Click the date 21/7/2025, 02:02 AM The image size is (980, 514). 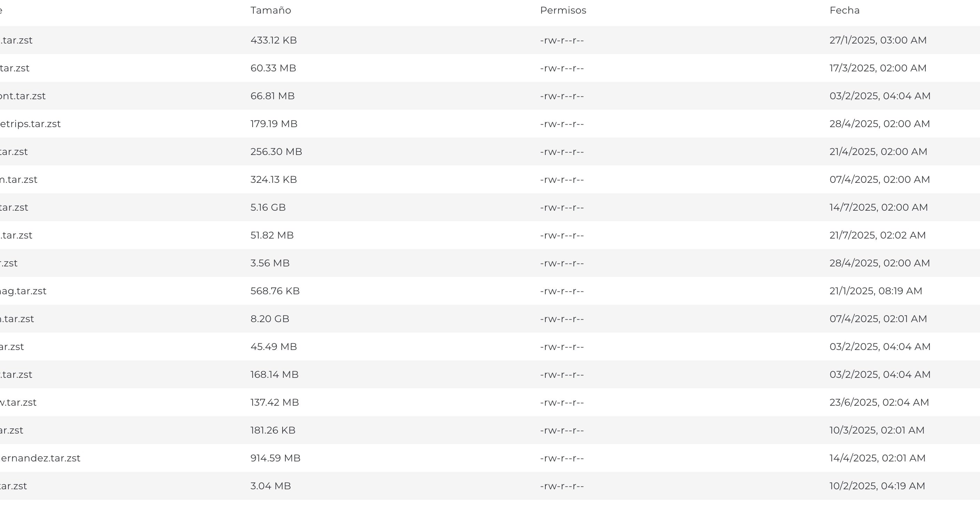pos(877,235)
